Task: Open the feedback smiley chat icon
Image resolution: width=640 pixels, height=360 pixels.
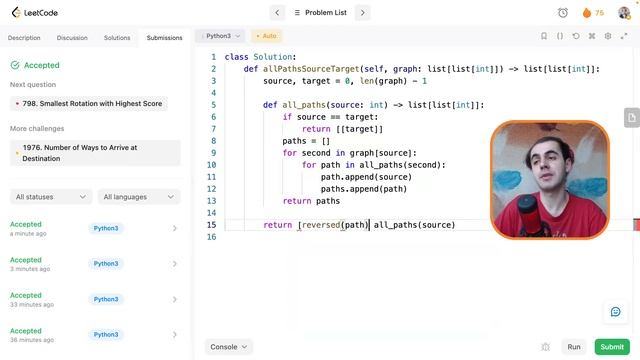Action: click(x=616, y=312)
